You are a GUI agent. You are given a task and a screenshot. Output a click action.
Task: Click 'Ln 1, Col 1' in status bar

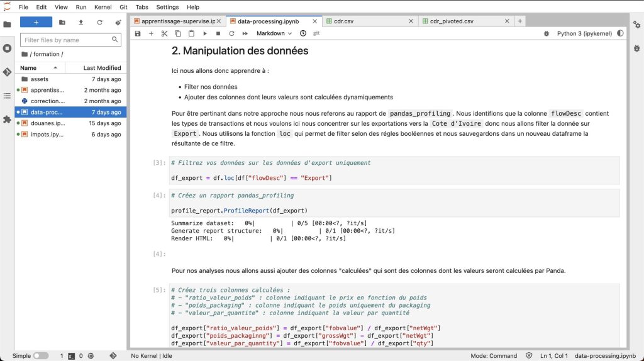[554, 356]
